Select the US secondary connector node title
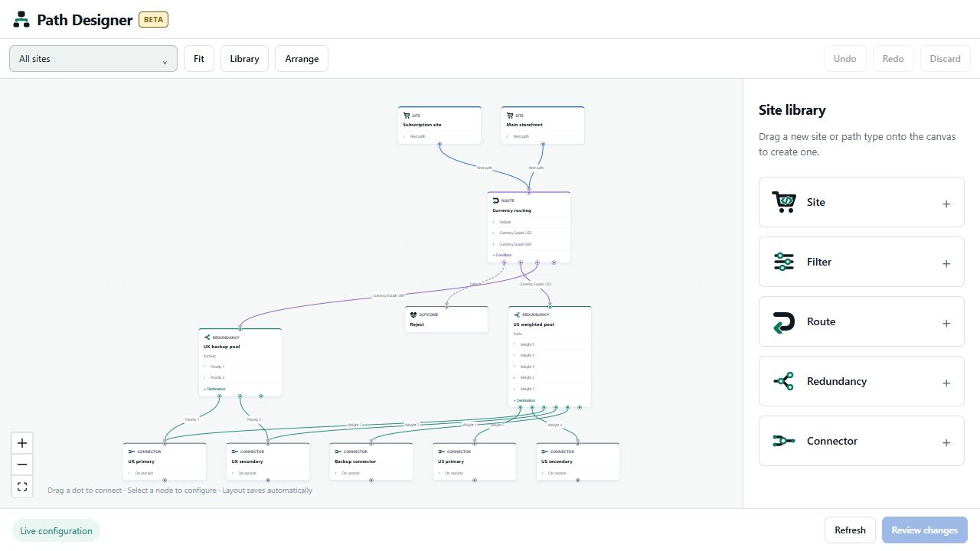 pyautogui.click(x=557, y=461)
